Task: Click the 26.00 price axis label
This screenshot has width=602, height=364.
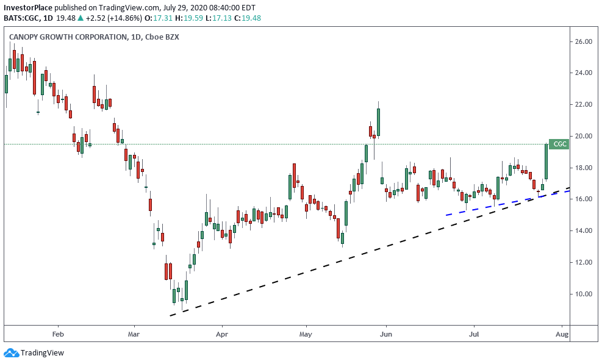Action: coord(583,41)
